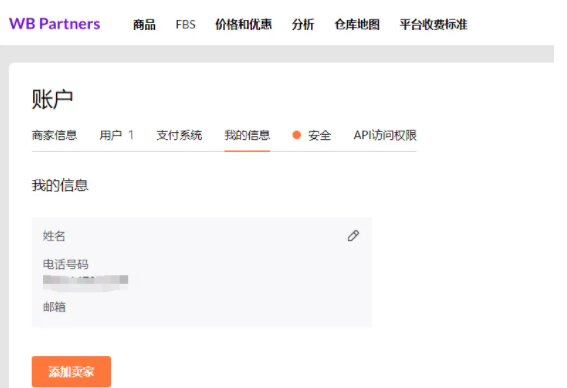Switch to the 用户 tab
Image resolution: width=567 pixels, height=388 pixels.
(x=116, y=135)
